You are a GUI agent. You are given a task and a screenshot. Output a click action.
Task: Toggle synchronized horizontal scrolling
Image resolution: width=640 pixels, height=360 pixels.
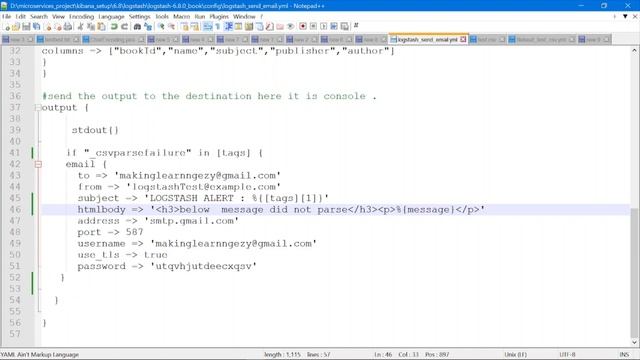pyautogui.click(x=195, y=27)
